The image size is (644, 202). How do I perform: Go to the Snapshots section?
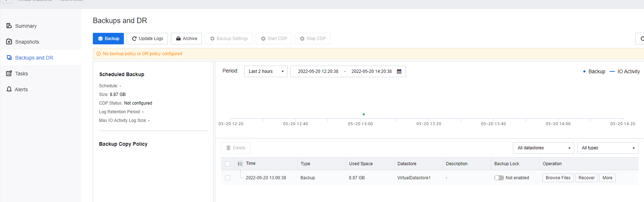[27, 42]
